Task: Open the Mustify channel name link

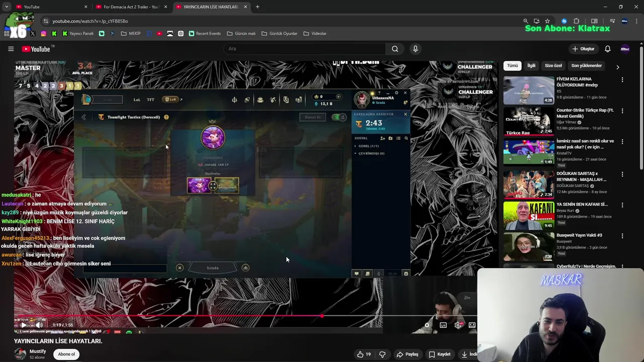Action: pyautogui.click(x=38, y=351)
